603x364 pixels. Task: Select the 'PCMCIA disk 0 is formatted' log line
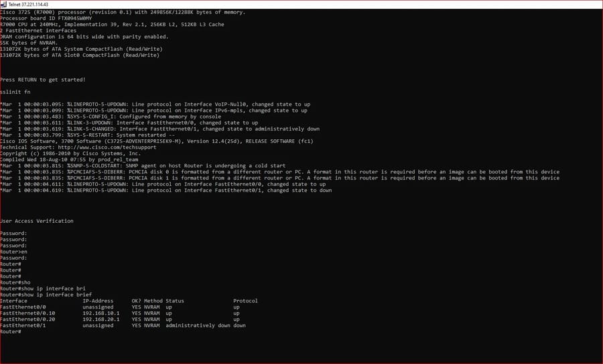tap(279, 172)
